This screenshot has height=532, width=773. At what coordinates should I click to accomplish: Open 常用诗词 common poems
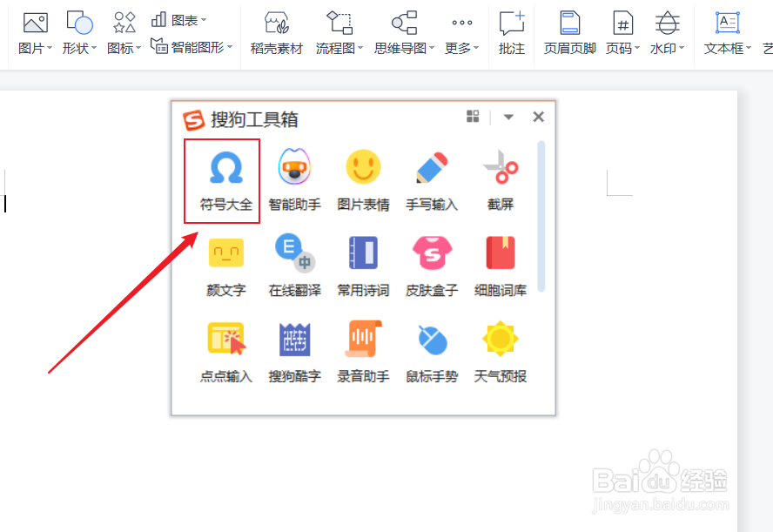(x=363, y=266)
